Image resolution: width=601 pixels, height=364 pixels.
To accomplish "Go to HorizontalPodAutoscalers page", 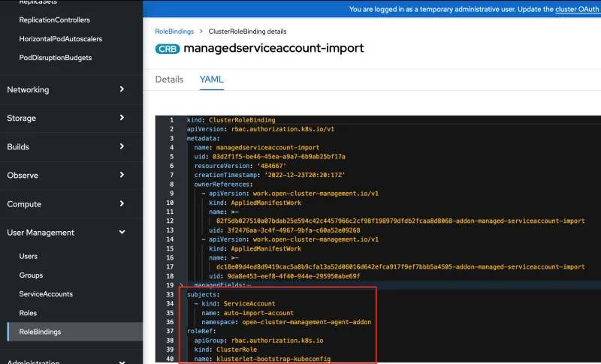I will pos(60,38).
